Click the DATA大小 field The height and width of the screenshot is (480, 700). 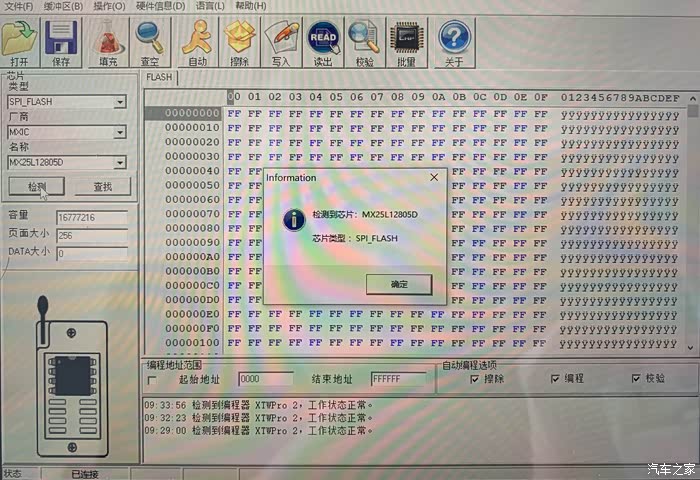[x=92, y=254]
